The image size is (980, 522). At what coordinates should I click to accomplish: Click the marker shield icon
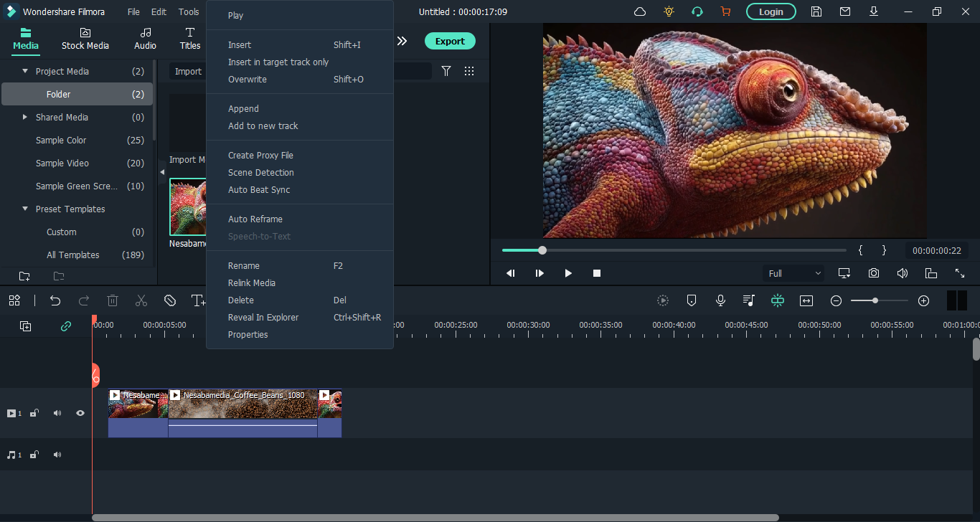pos(692,300)
